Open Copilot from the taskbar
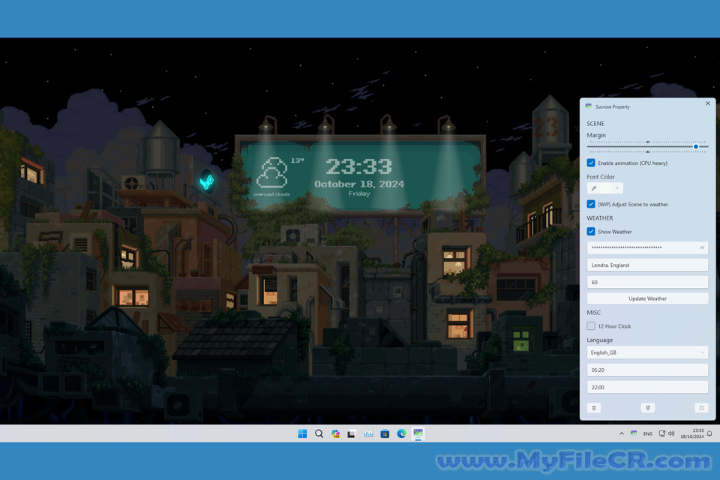The image size is (720, 480). click(x=335, y=434)
